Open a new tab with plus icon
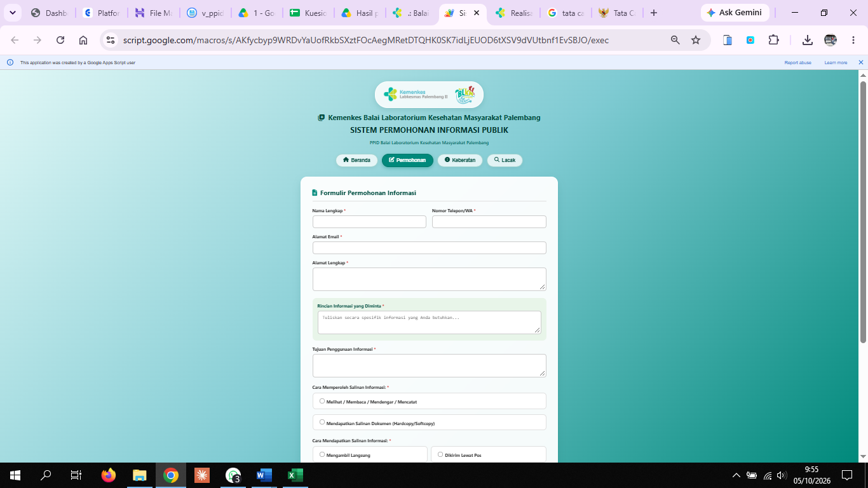Viewport: 868px width, 488px height. pos(654,13)
